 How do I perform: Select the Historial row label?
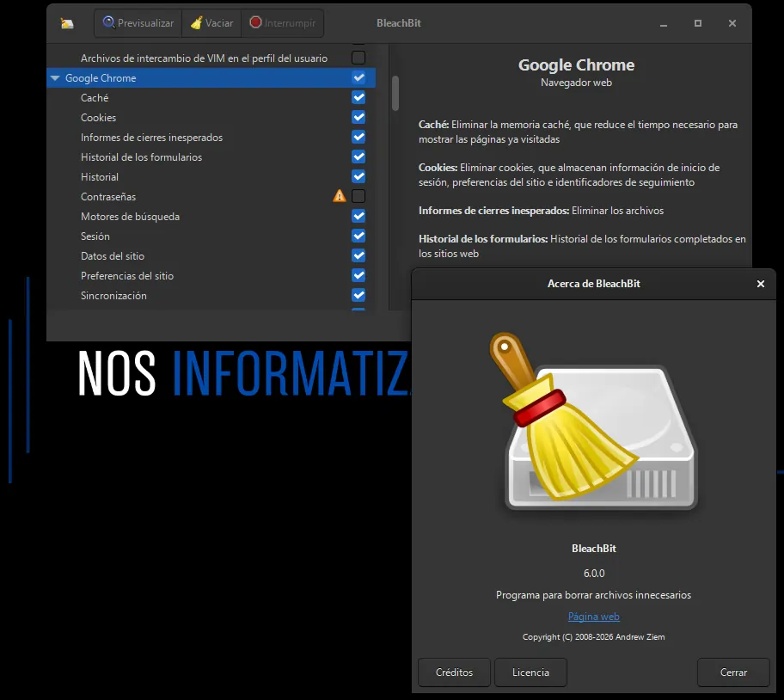(100, 177)
